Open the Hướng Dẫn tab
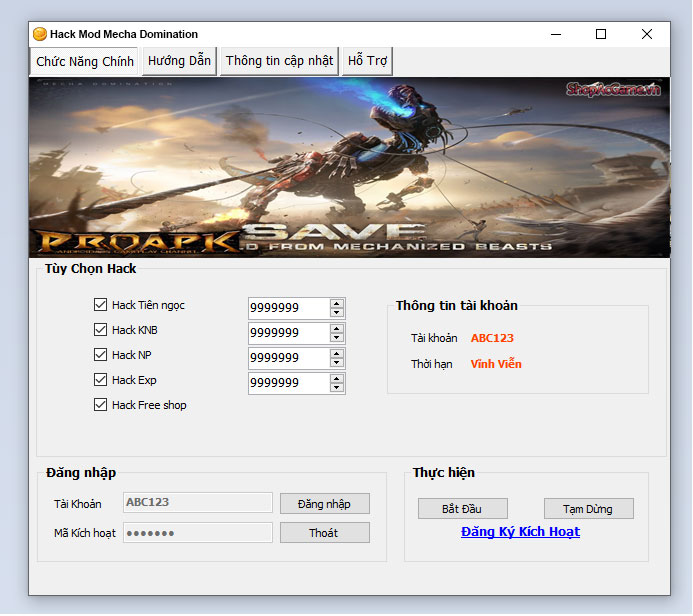Image resolution: width=693 pixels, height=616 pixels. (179, 61)
